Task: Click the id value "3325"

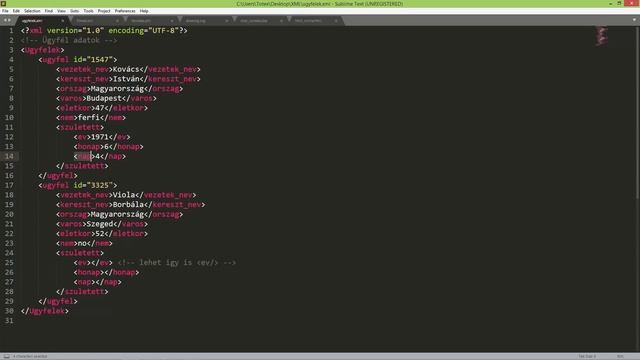Action: click(100, 185)
